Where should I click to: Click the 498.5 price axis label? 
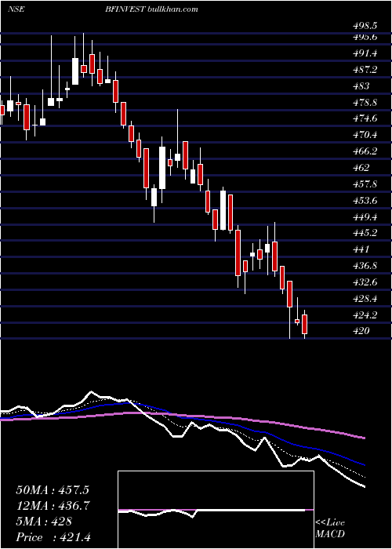(x=365, y=26)
